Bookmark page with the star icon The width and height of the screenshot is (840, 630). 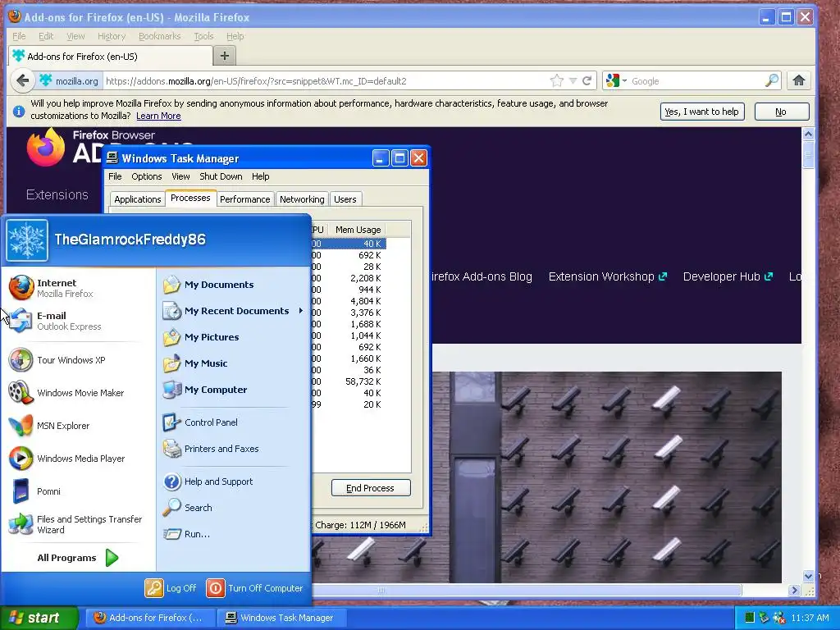click(557, 81)
